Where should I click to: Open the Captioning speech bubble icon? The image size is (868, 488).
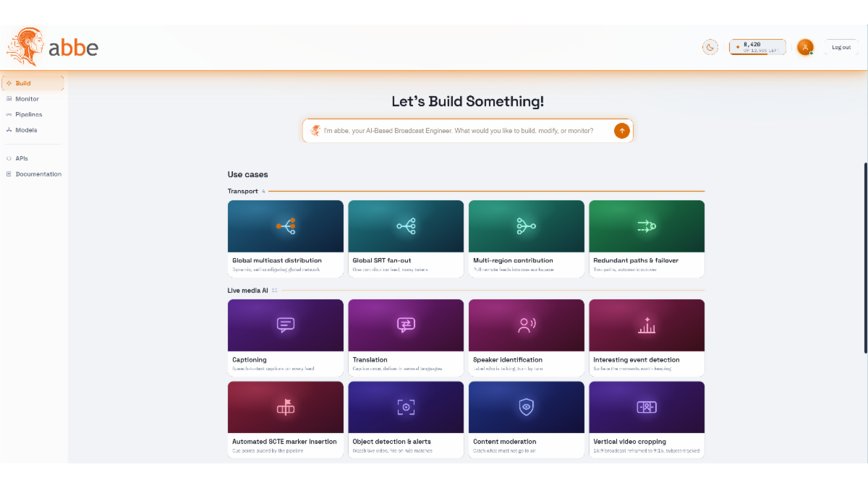(x=286, y=325)
